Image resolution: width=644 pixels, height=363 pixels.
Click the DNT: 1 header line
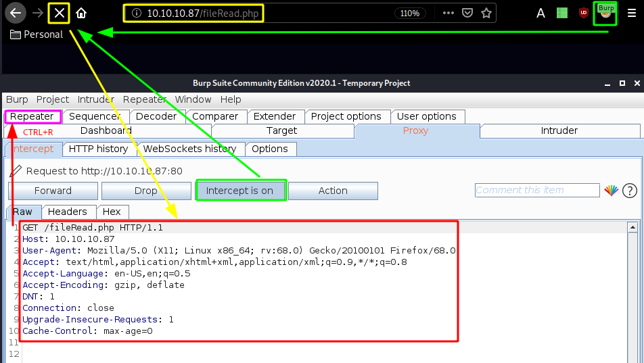click(39, 297)
